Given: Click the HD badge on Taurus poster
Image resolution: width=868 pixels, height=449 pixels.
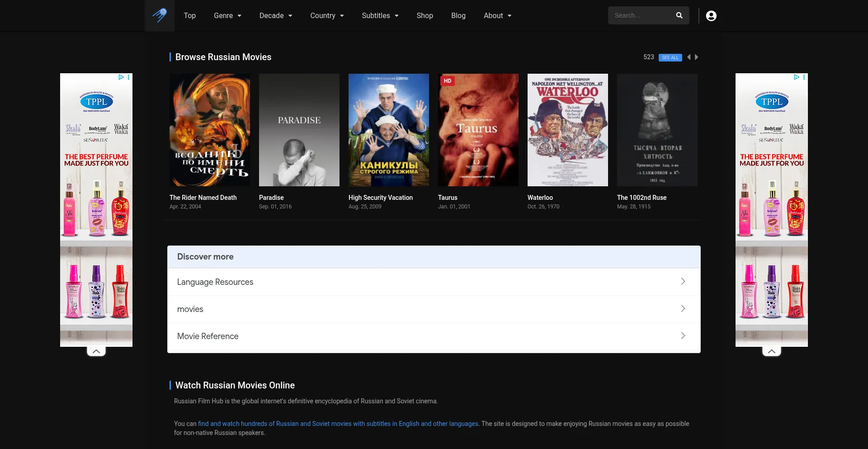Looking at the screenshot, I should 448,81.
